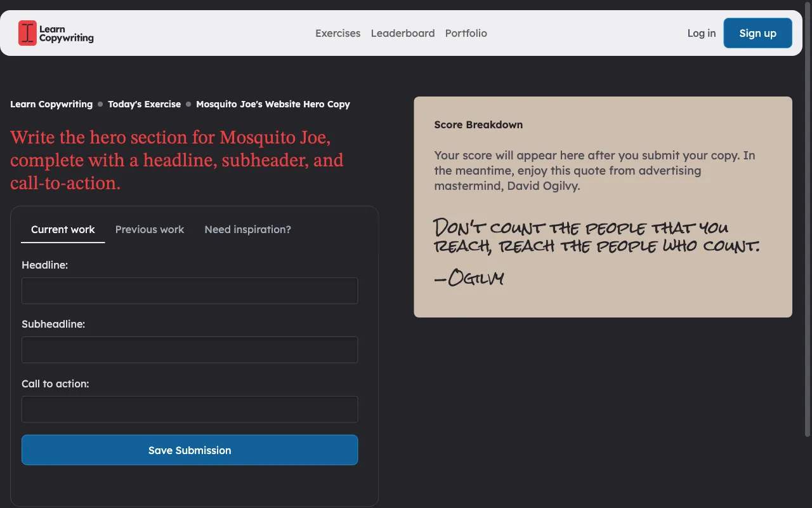Click Learn Copywriting breadcrumb

pos(51,104)
